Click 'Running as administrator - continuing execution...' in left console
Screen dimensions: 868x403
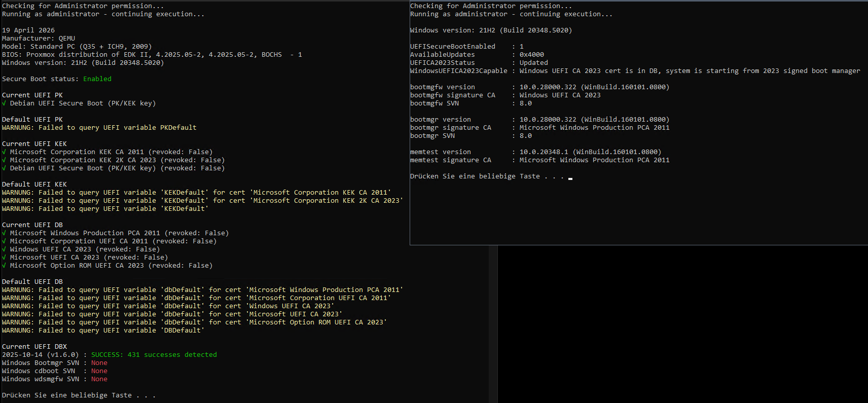[103, 14]
